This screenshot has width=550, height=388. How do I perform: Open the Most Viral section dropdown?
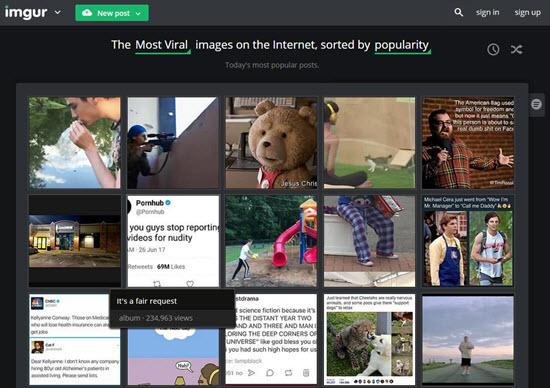(x=162, y=45)
